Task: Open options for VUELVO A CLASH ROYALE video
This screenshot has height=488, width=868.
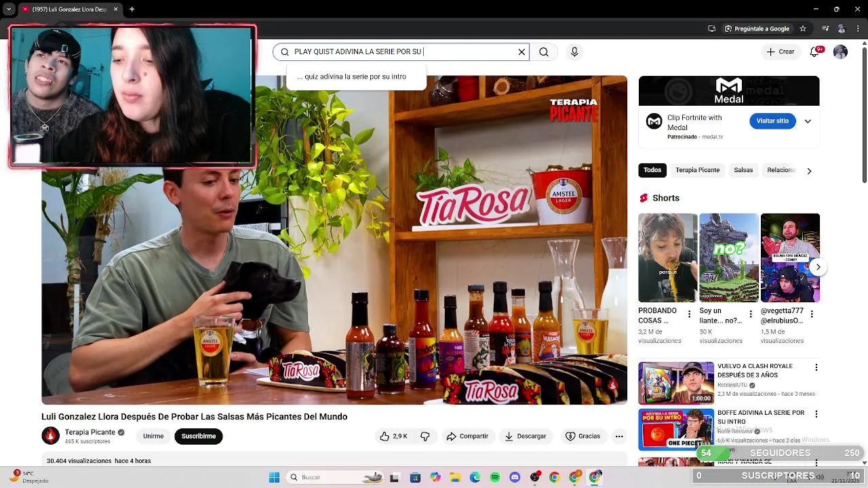Action: tap(816, 367)
